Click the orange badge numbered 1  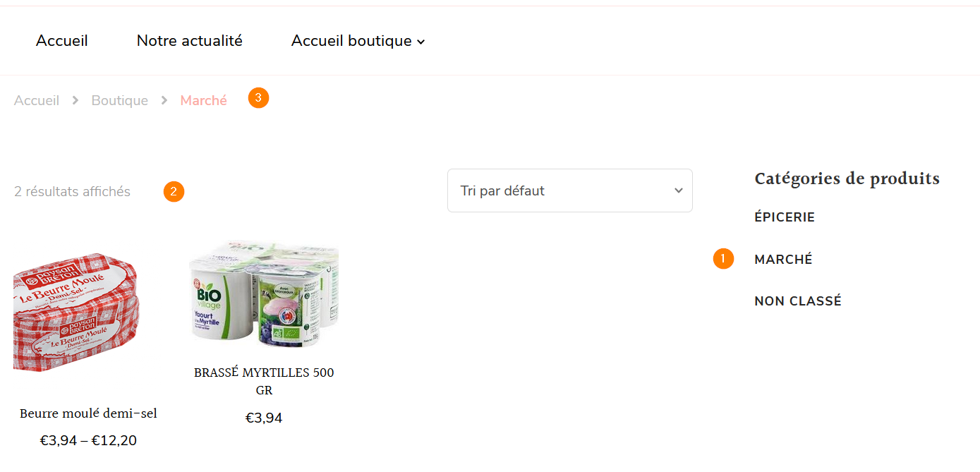723,259
